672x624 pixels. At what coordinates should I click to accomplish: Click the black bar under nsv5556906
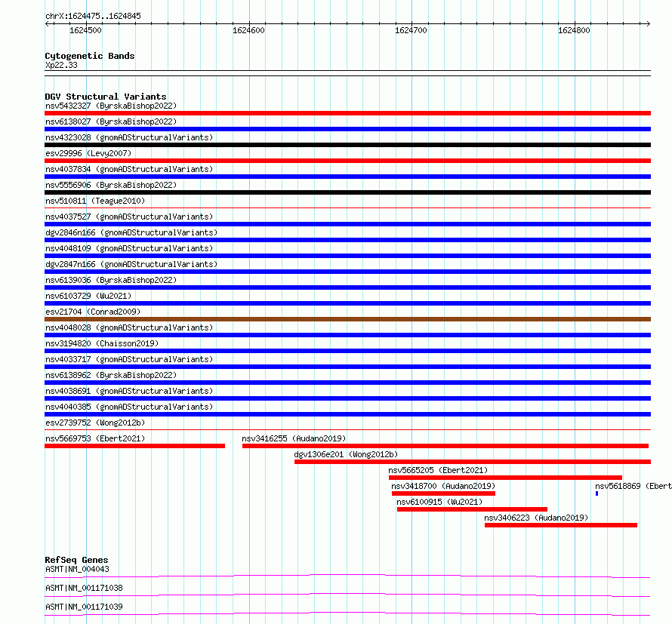[347, 192]
